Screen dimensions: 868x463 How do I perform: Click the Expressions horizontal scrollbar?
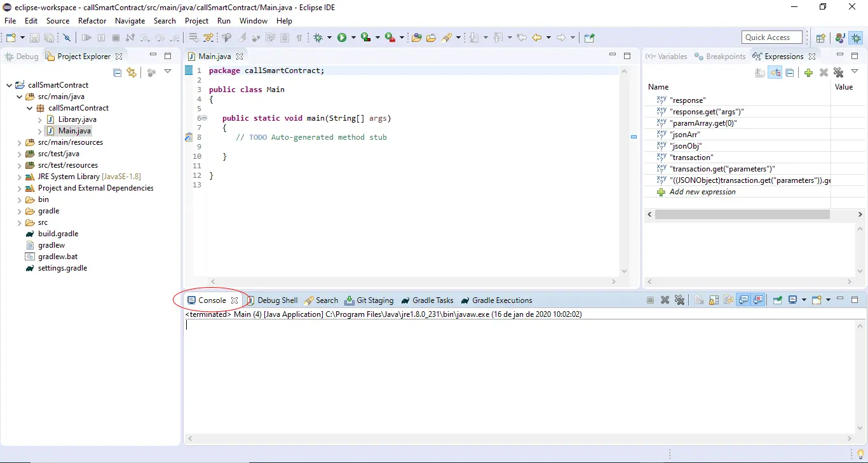point(742,215)
